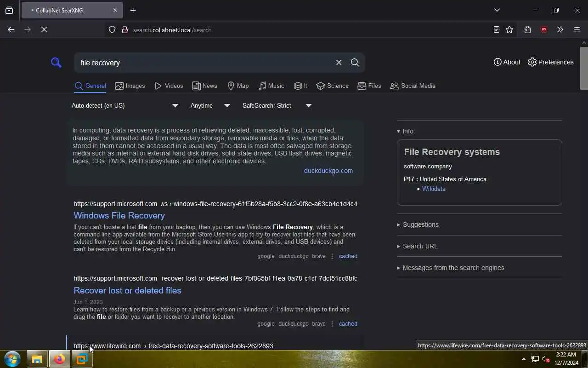588x368 pixels.
Task: Open the duckduckgo.com answer source link
Action: click(x=328, y=171)
